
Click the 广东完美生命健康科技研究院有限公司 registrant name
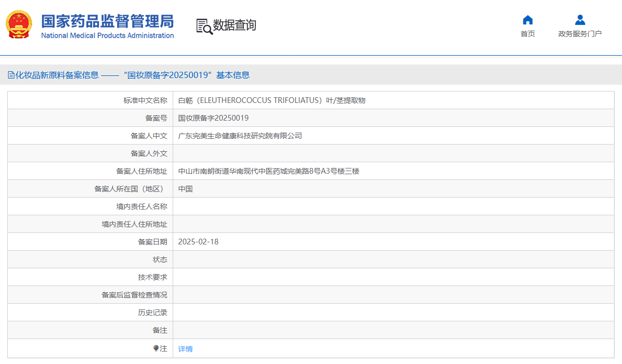coord(240,136)
